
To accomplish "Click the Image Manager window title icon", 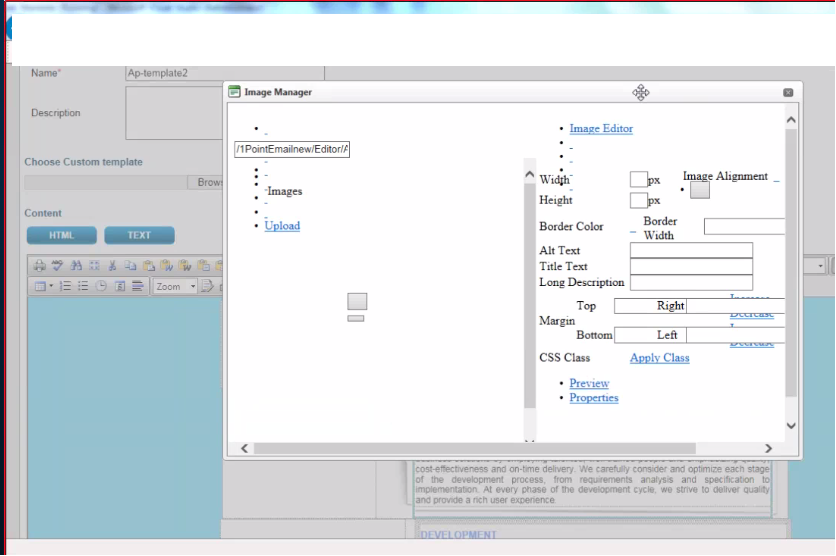I will (234, 92).
